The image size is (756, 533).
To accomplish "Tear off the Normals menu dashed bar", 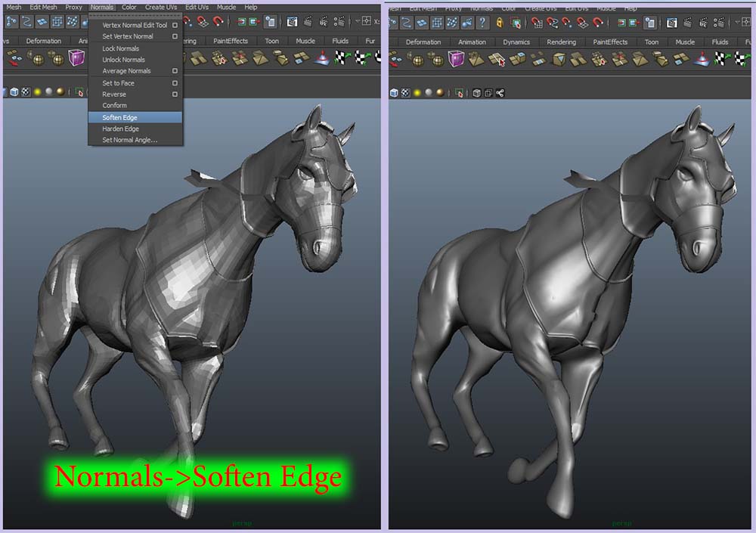I will [x=135, y=16].
